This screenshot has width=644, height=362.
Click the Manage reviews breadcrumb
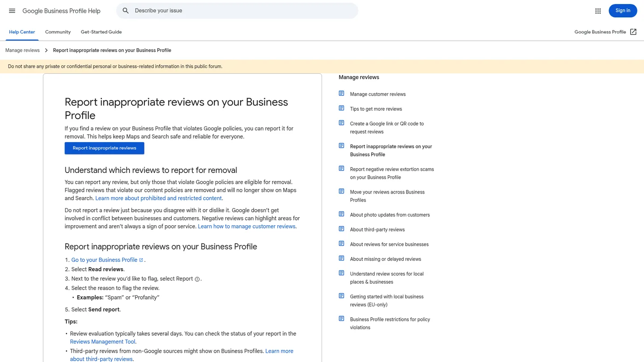pyautogui.click(x=22, y=51)
